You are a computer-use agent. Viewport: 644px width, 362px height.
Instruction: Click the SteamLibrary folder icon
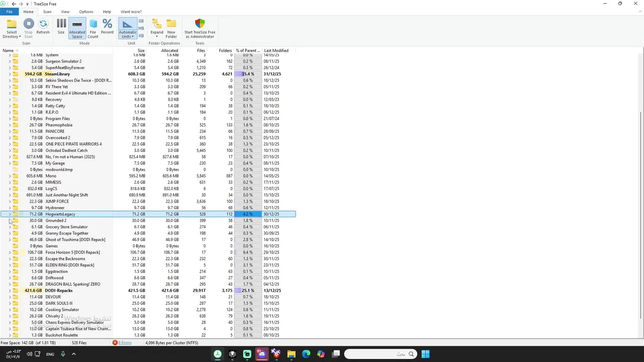click(16, 74)
